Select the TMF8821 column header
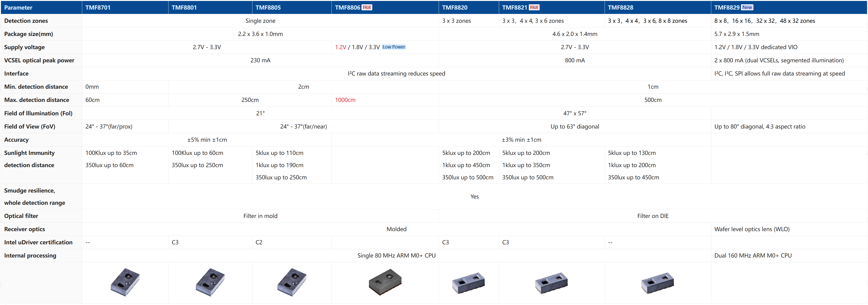The image size is (868, 305). (552, 7)
